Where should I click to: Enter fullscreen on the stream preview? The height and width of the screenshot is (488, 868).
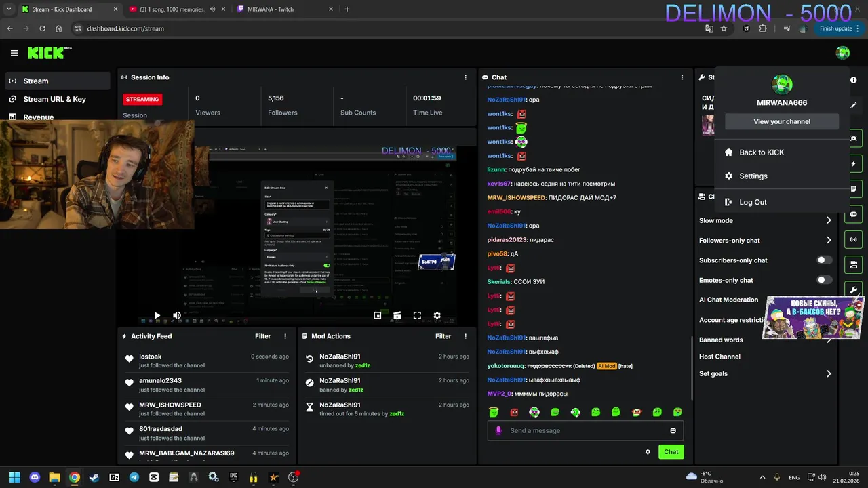(417, 315)
